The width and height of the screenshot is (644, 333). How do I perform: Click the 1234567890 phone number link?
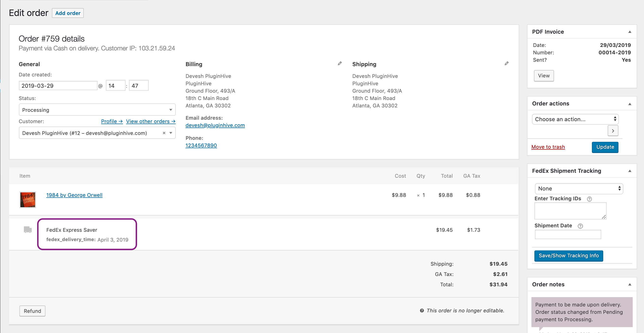pyautogui.click(x=201, y=145)
